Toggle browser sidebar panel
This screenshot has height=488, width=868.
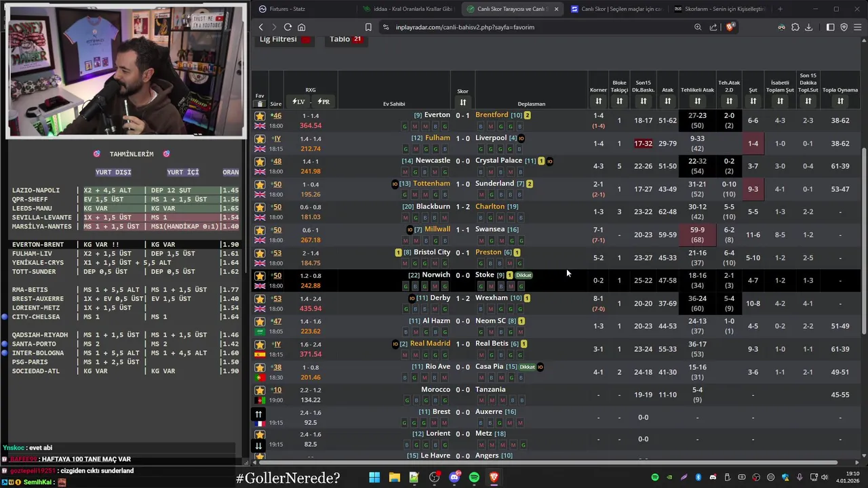click(x=830, y=27)
